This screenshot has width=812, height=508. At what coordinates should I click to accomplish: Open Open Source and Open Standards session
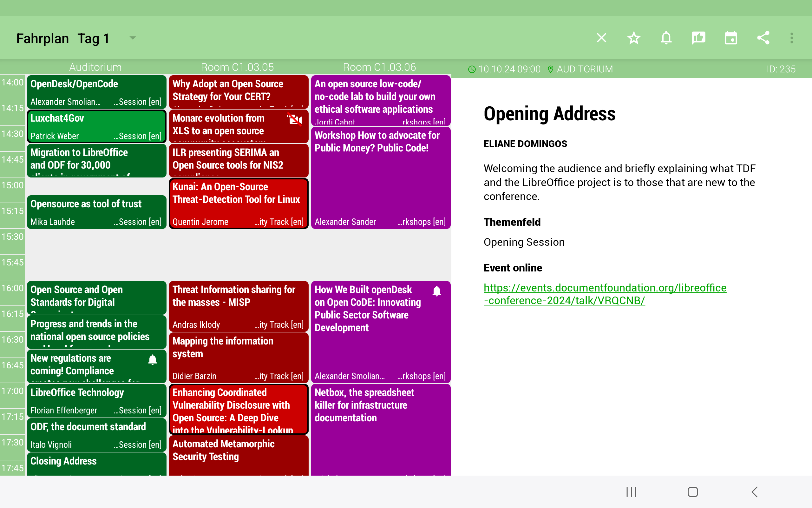97,298
